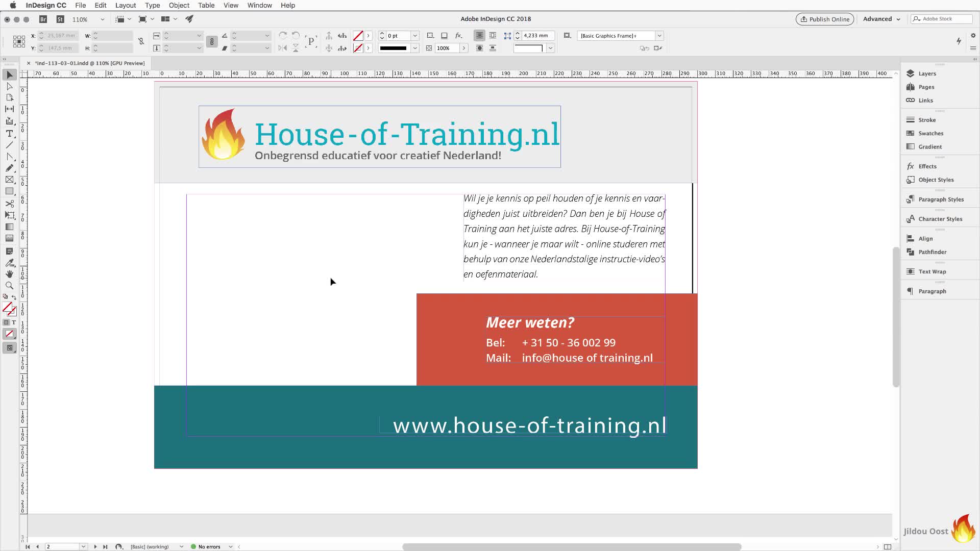Select the Scissors tool
This screenshot has height=551, width=980.
click(x=9, y=204)
